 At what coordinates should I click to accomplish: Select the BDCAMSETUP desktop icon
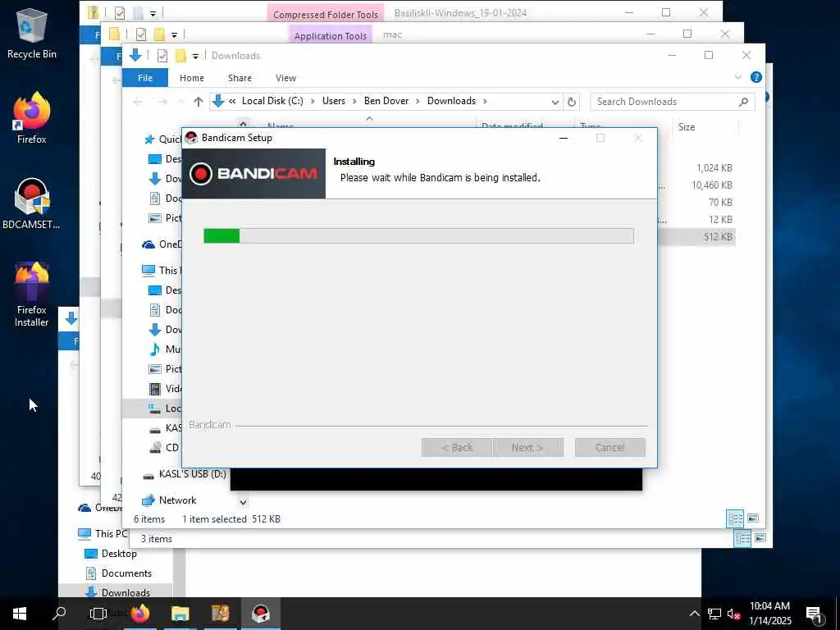pos(32,203)
